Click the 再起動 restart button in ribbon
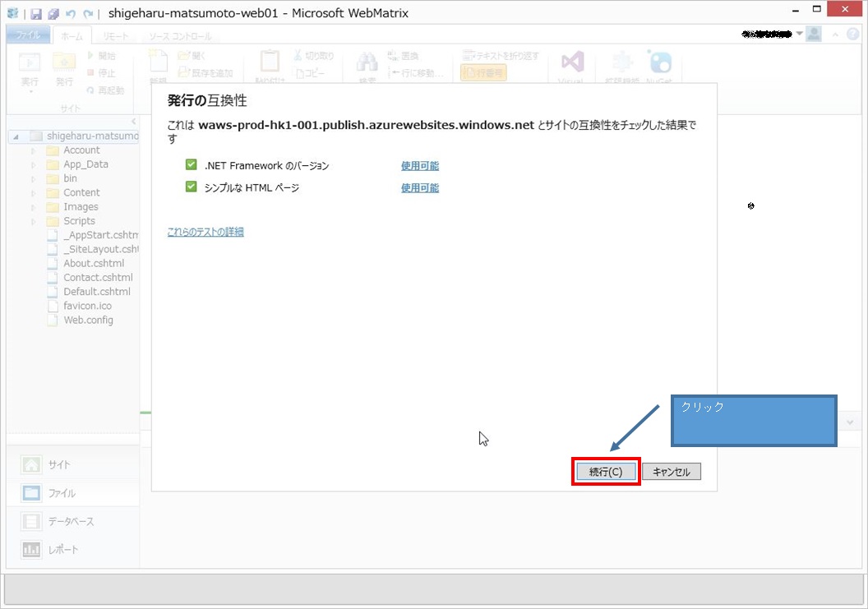868x609 pixels. pyautogui.click(x=106, y=90)
